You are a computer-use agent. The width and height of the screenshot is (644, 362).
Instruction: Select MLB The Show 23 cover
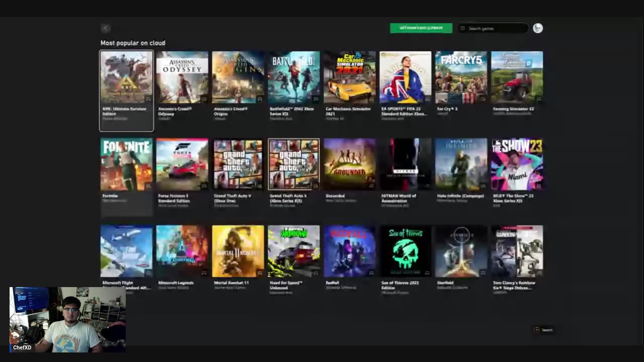coord(517,164)
